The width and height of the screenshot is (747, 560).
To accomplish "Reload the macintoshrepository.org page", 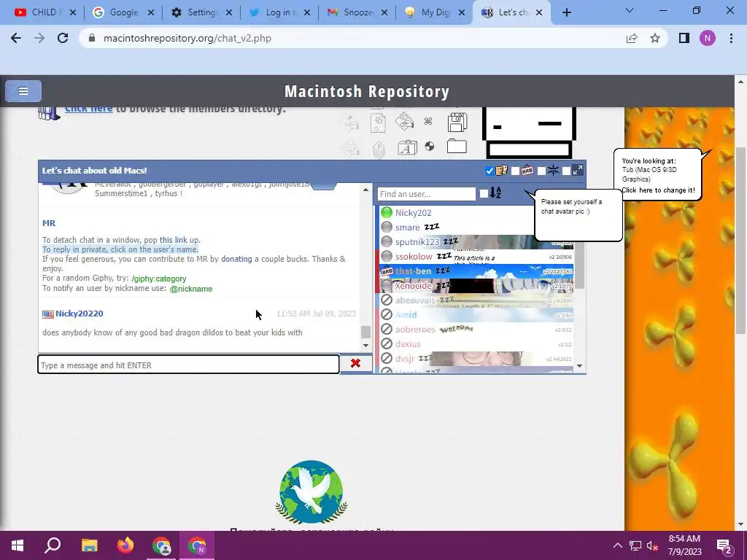I will [63, 38].
